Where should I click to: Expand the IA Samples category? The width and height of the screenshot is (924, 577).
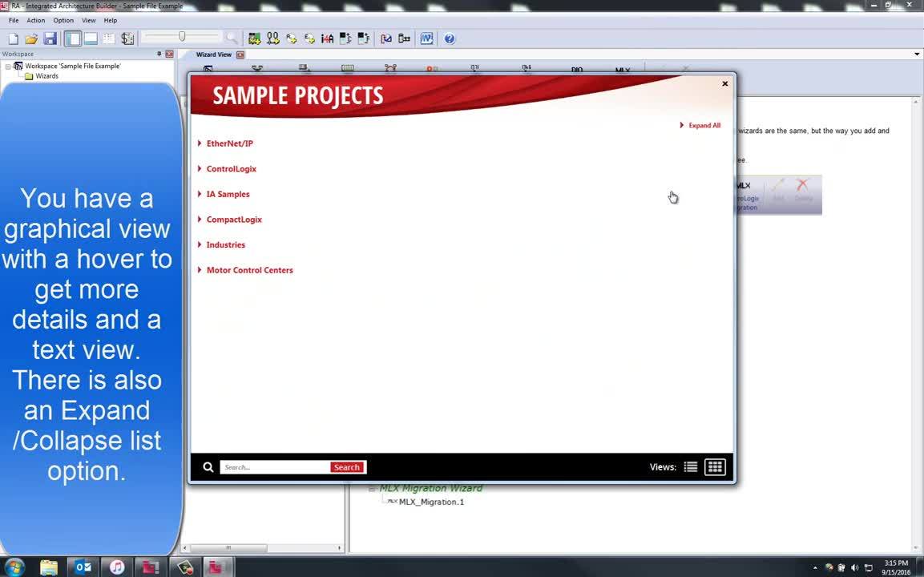click(228, 194)
